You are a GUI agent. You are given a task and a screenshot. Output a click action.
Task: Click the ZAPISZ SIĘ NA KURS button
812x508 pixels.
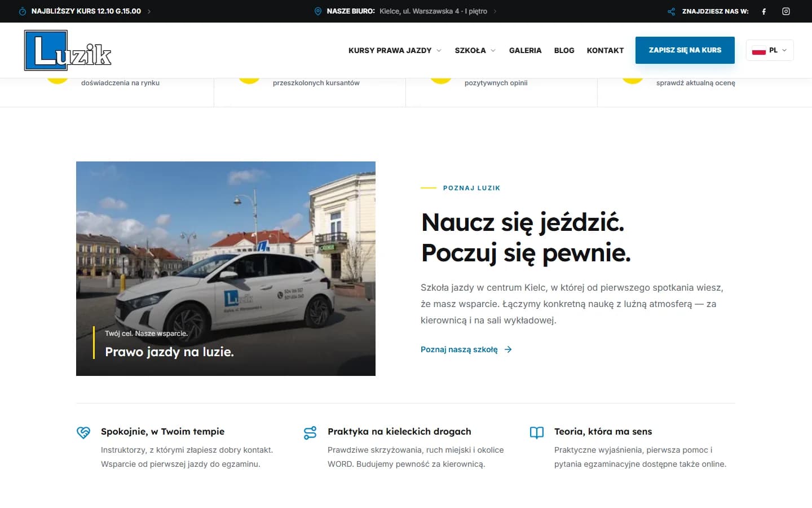(x=685, y=50)
